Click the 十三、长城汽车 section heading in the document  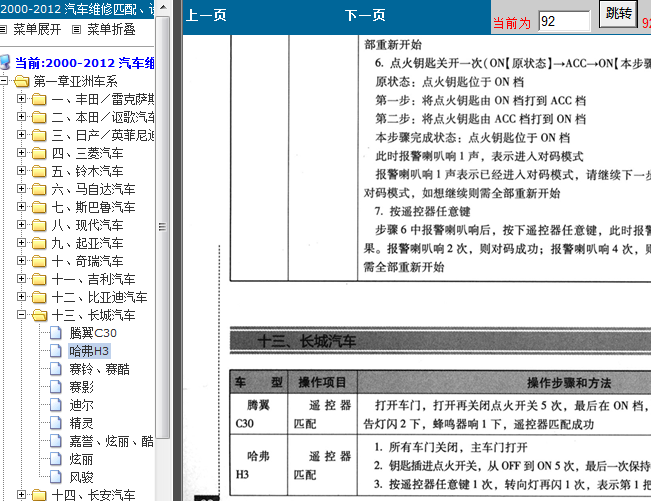coord(307,341)
